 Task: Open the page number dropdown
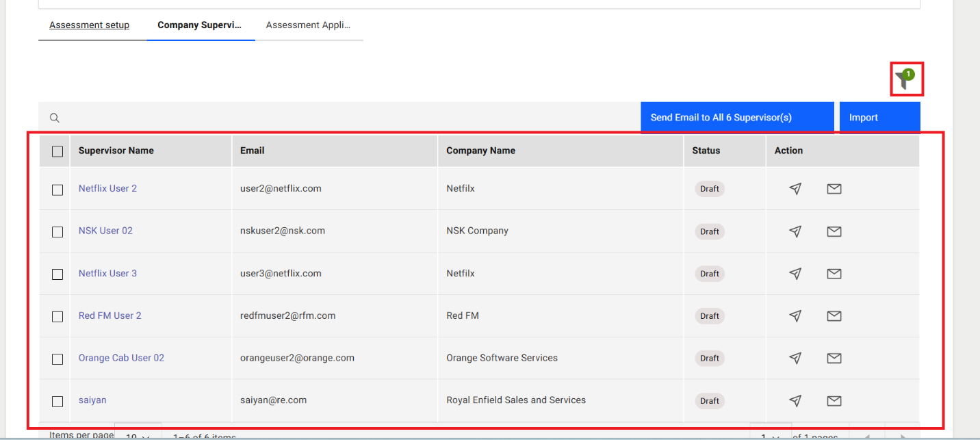[771, 436]
